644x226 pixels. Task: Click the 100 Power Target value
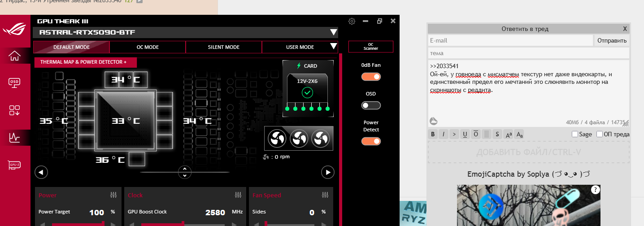[x=97, y=213]
